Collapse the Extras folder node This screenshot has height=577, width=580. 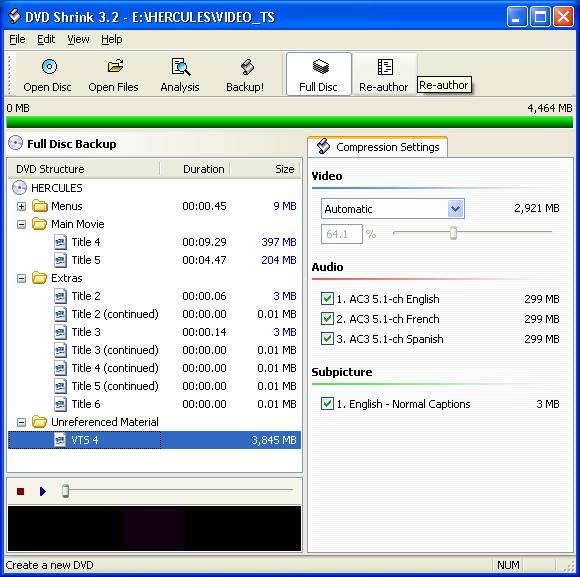pos(21,279)
